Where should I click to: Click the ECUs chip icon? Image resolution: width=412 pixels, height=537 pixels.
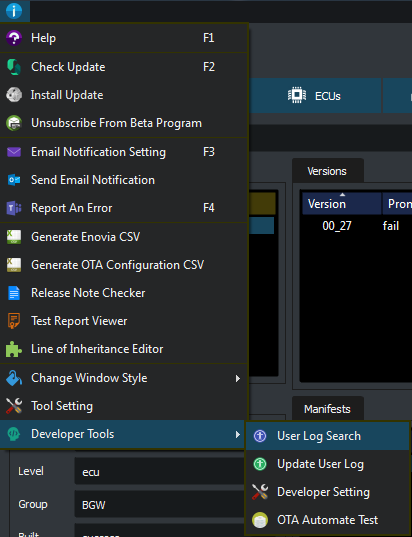[x=297, y=95]
